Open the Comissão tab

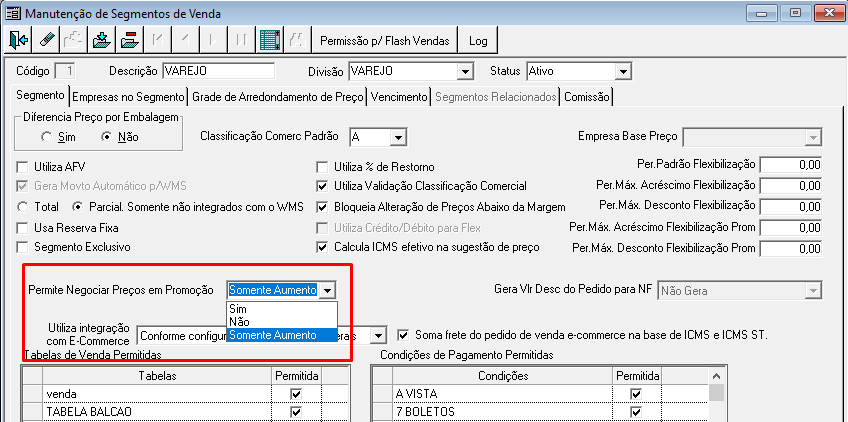(587, 97)
